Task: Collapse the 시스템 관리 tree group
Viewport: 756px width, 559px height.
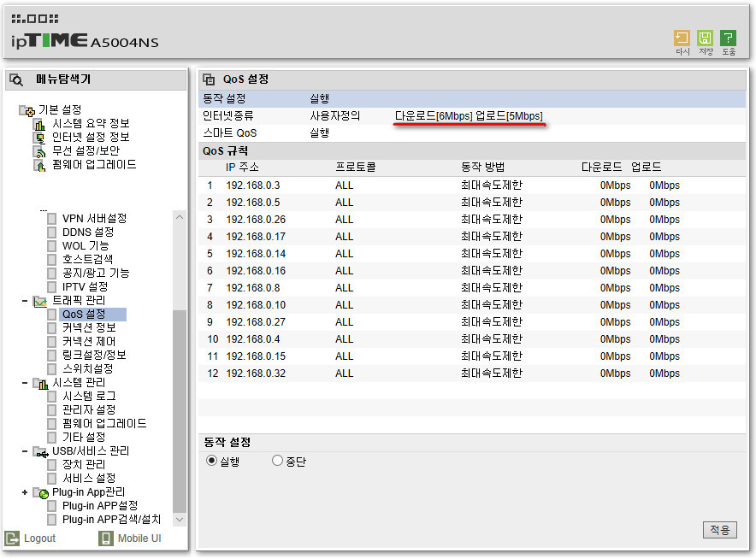Action: tap(25, 383)
